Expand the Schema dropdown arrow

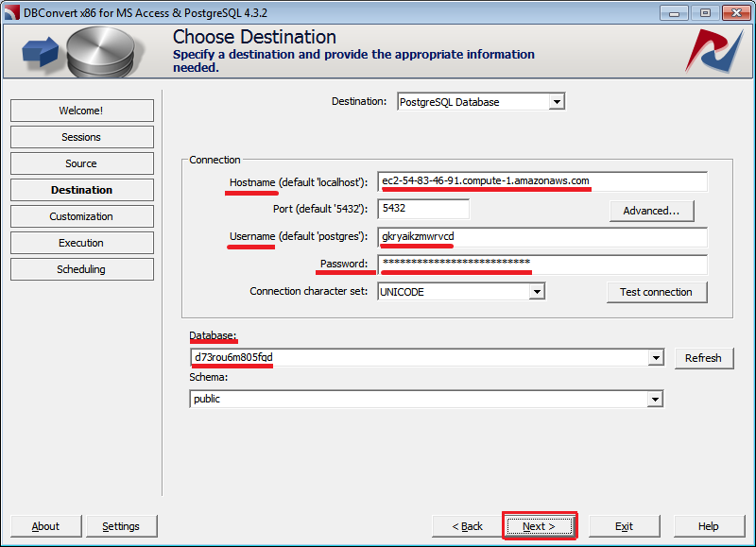point(655,399)
